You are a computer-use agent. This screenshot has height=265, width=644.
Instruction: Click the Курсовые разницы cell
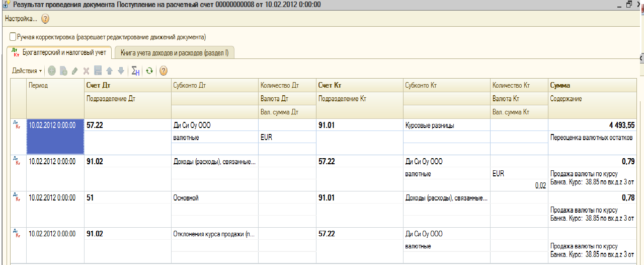429,125
